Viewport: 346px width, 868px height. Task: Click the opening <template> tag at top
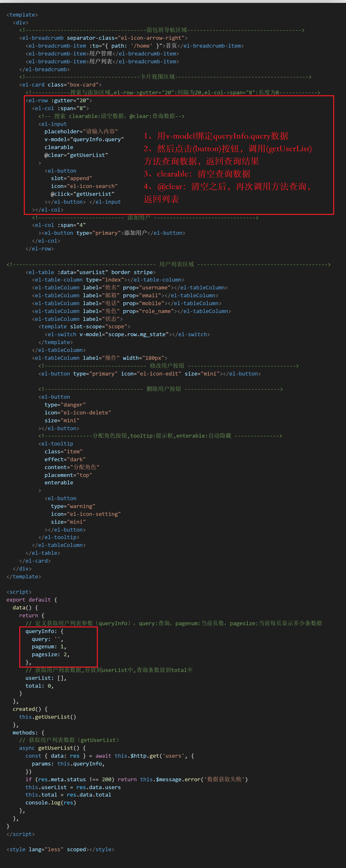(22, 15)
